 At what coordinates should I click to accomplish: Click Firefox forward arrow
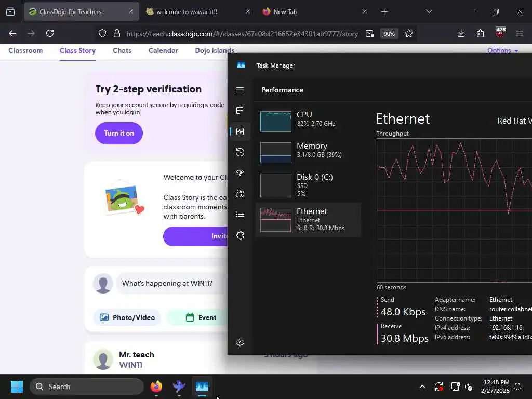[31, 33]
